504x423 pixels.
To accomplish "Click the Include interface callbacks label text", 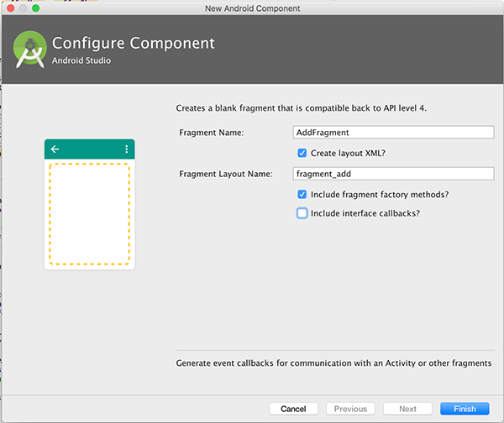I will 365,213.
